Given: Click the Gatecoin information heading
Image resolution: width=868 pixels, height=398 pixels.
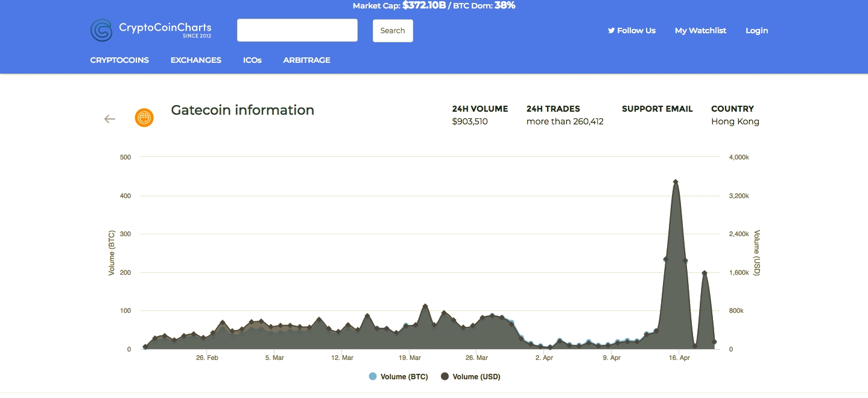Looking at the screenshot, I should 242,110.
